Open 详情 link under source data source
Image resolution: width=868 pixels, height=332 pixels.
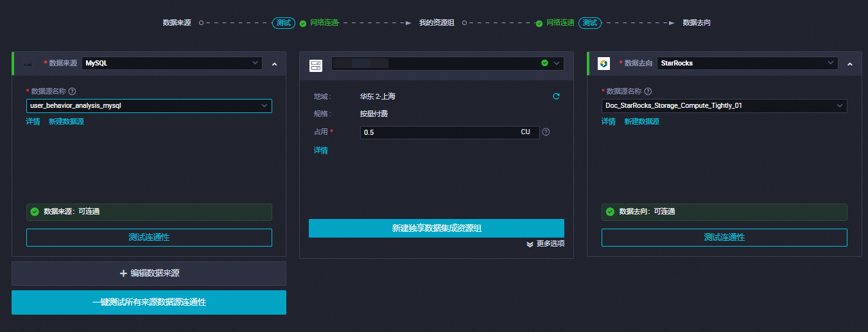click(33, 121)
